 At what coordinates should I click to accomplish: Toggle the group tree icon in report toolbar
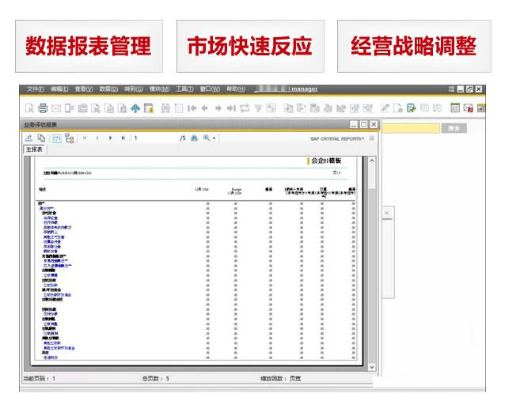click(70, 138)
